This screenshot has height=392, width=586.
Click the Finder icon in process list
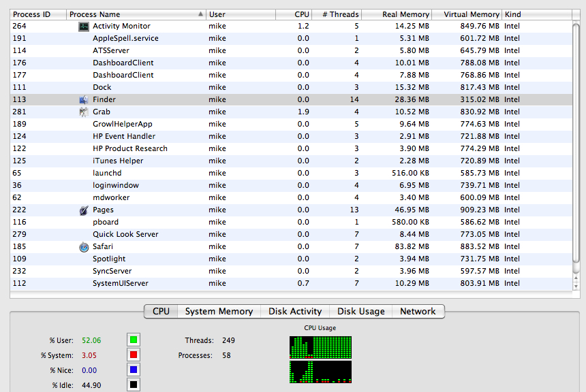[x=84, y=99]
